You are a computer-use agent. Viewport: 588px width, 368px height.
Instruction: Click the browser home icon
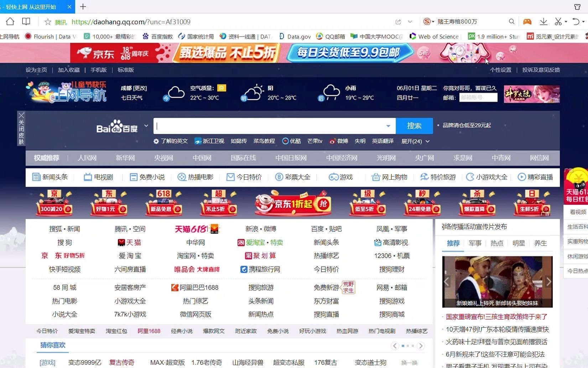(10, 22)
